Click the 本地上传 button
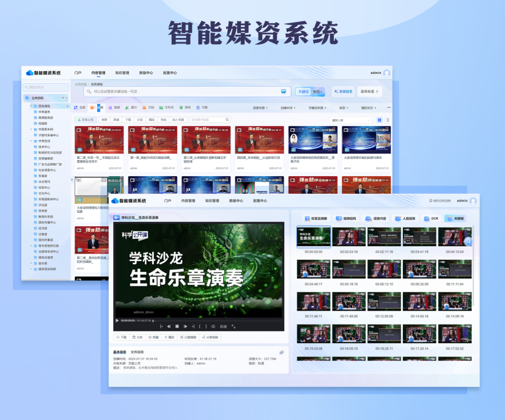Image resolution: width=505 pixels, height=420 pixels. [x=85, y=120]
